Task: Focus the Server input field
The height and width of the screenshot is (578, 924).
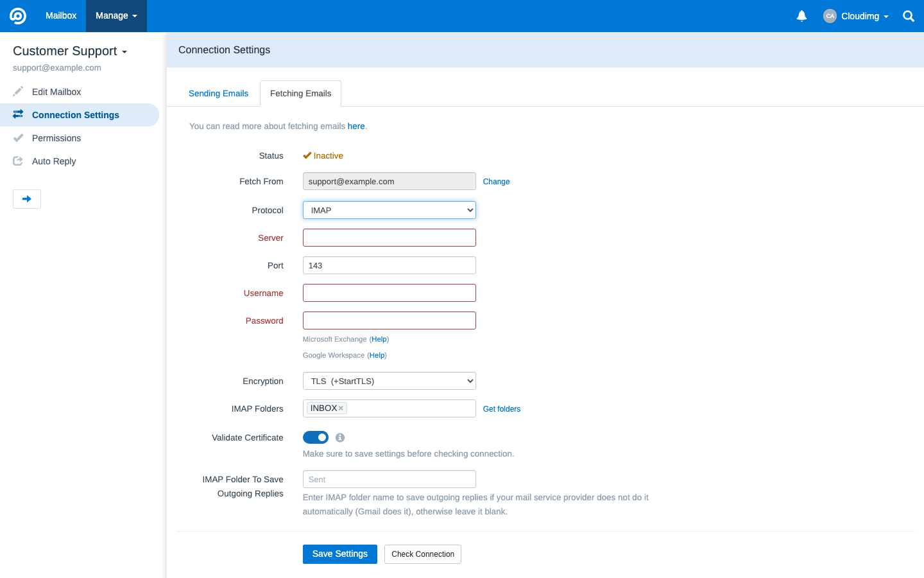Action: tap(389, 238)
